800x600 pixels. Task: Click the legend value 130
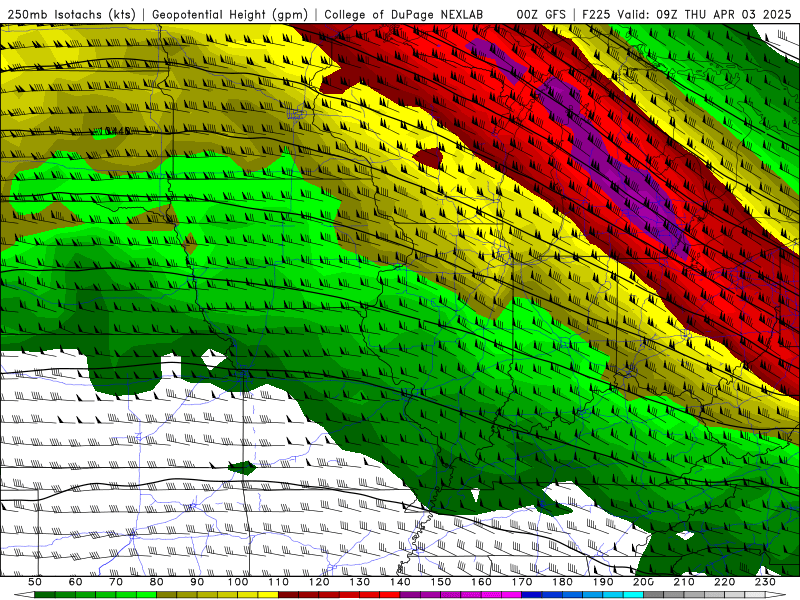[360, 582]
